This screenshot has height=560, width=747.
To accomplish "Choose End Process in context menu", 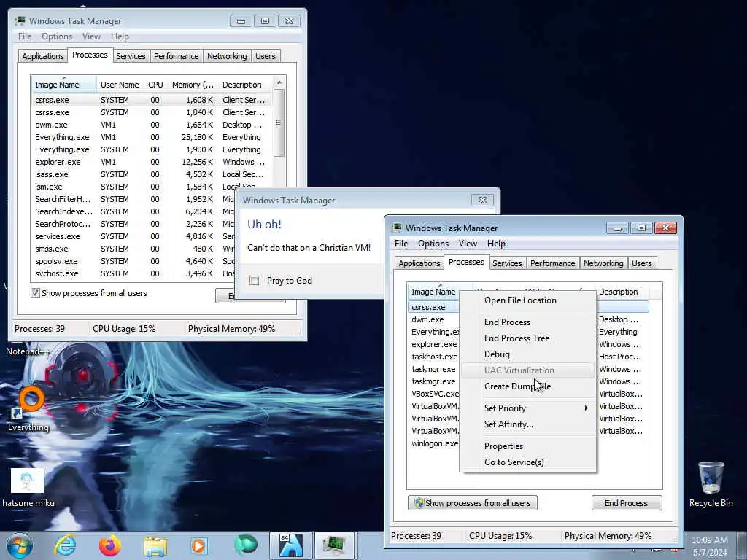I will [x=528, y=322].
